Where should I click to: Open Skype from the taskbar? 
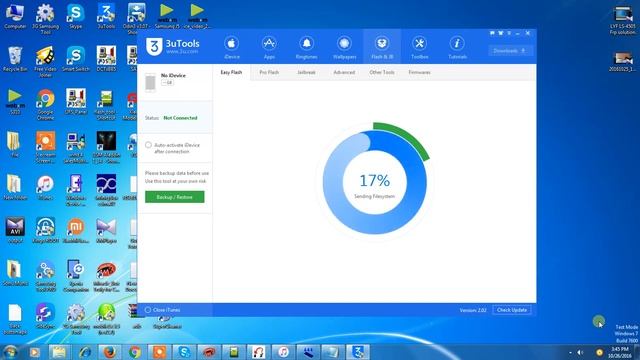[184, 352]
